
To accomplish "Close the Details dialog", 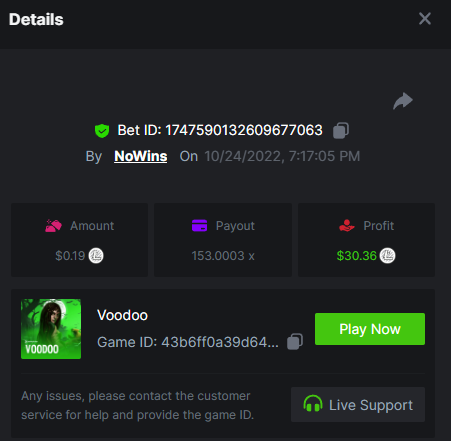I will (425, 19).
